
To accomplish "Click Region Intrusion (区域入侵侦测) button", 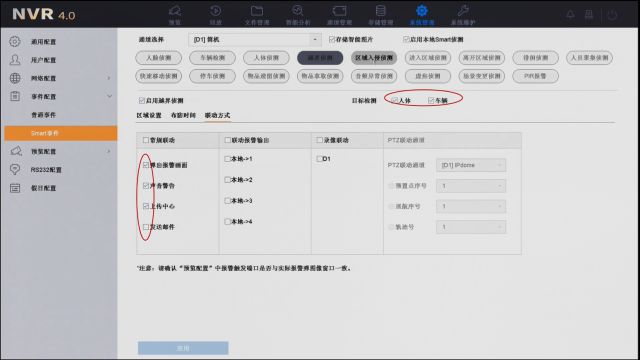I will (x=374, y=58).
